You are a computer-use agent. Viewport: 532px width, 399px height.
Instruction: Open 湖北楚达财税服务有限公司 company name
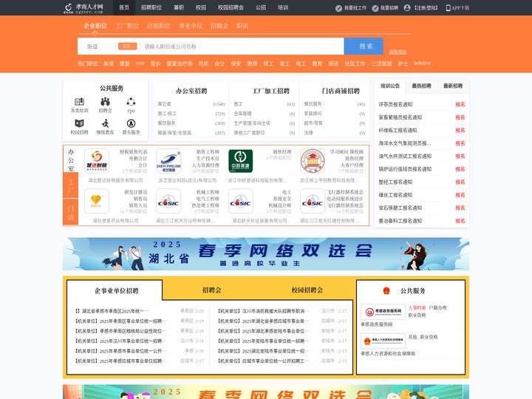point(116,180)
